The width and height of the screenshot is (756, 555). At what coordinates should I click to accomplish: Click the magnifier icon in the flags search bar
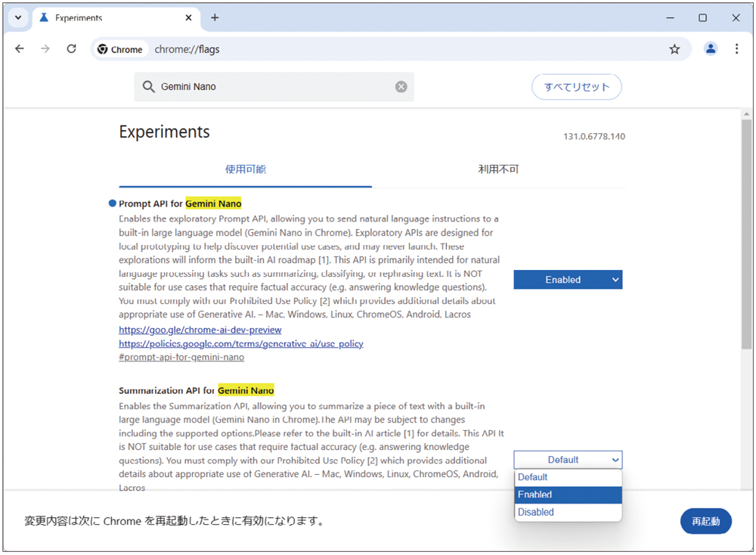(149, 86)
